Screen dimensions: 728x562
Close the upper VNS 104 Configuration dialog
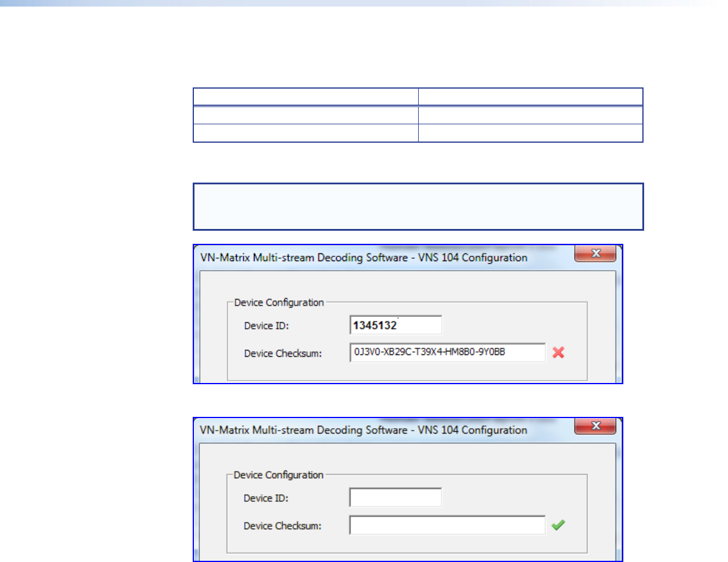pos(595,254)
